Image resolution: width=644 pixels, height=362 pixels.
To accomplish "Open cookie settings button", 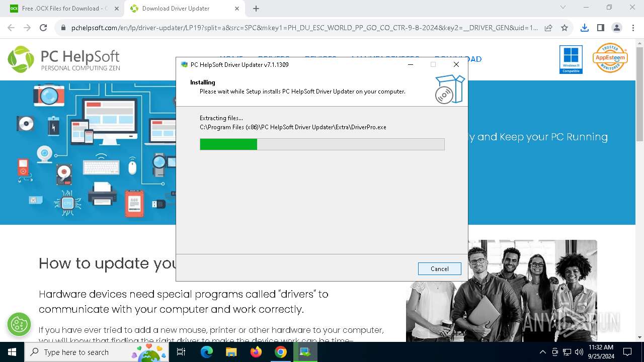I will [19, 324].
